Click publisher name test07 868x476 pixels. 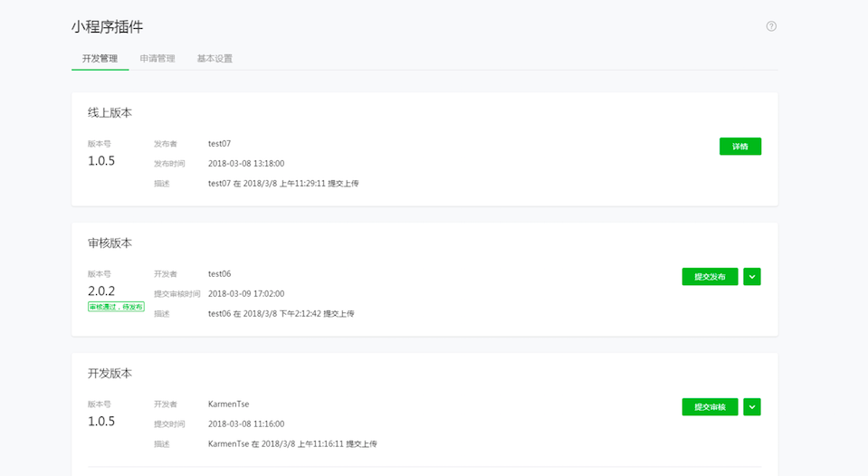pos(220,143)
